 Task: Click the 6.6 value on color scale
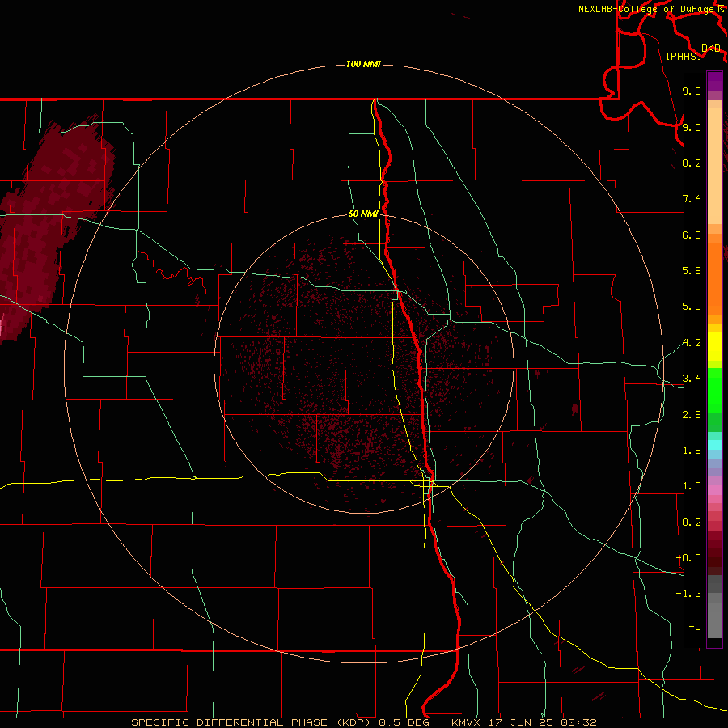pos(692,235)
